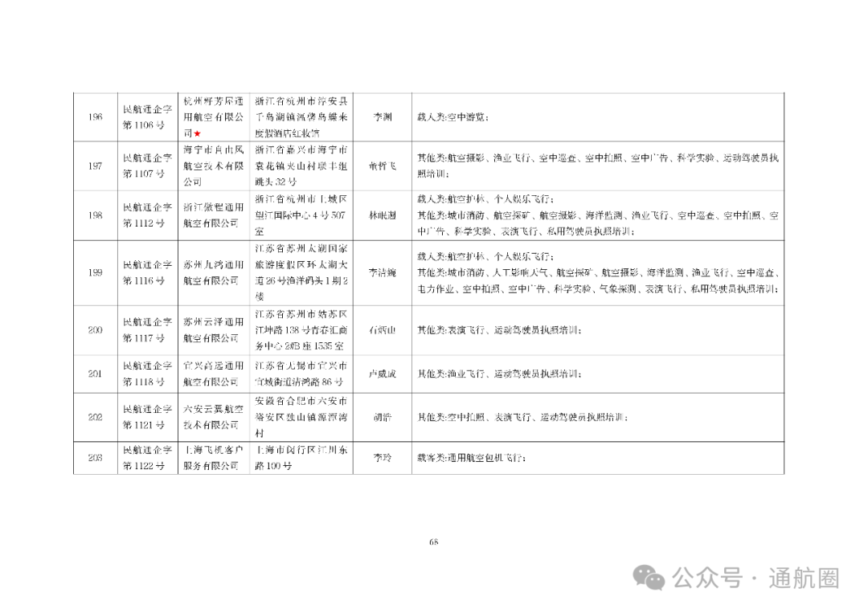Click row number 197 cell

(x=95, y=166)
